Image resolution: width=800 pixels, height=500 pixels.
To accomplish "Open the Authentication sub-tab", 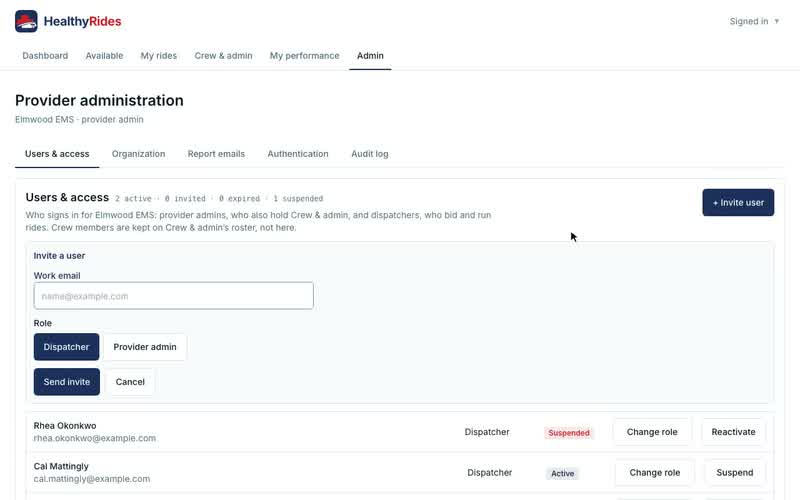I will click(298, 154).
